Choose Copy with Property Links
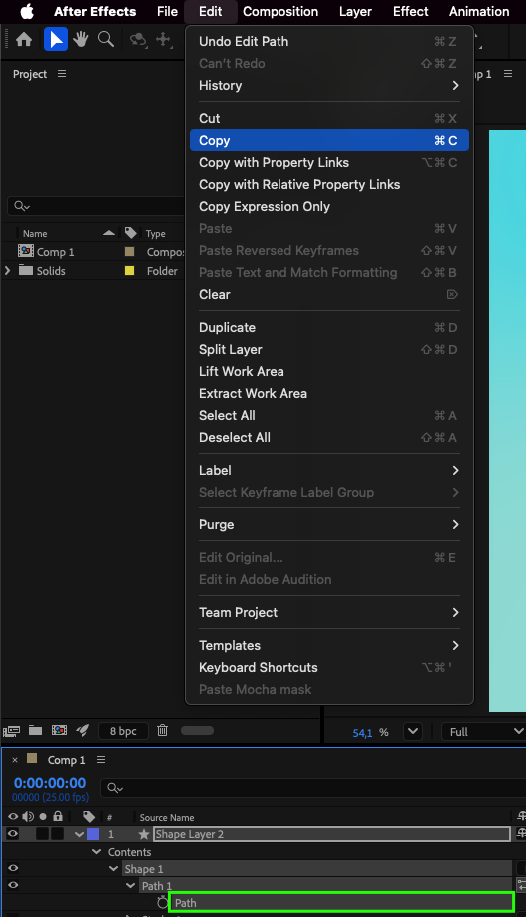 (329, 163)
